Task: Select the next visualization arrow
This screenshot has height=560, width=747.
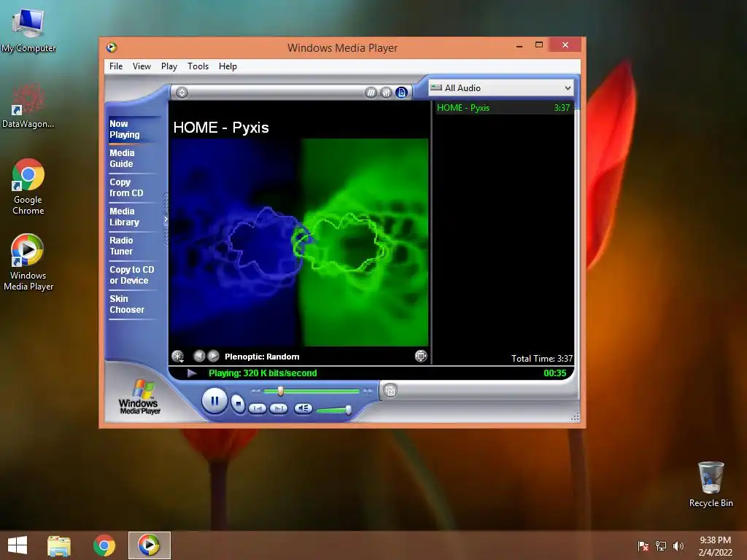Action: [x=214, y=356]
